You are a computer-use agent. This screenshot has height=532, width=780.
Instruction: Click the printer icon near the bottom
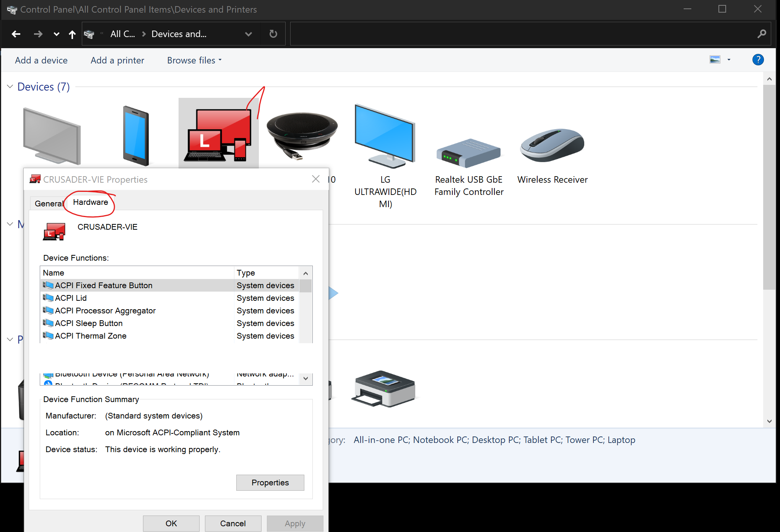pos(383,389)
